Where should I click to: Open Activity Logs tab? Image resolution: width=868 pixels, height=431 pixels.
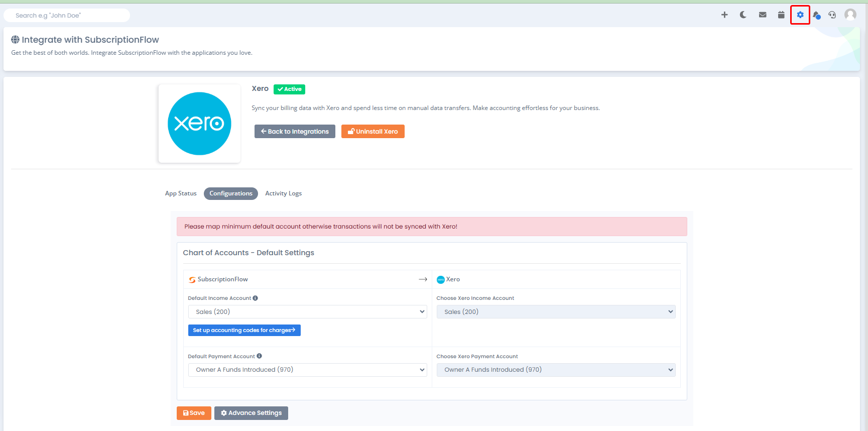[x=284, y=193]
